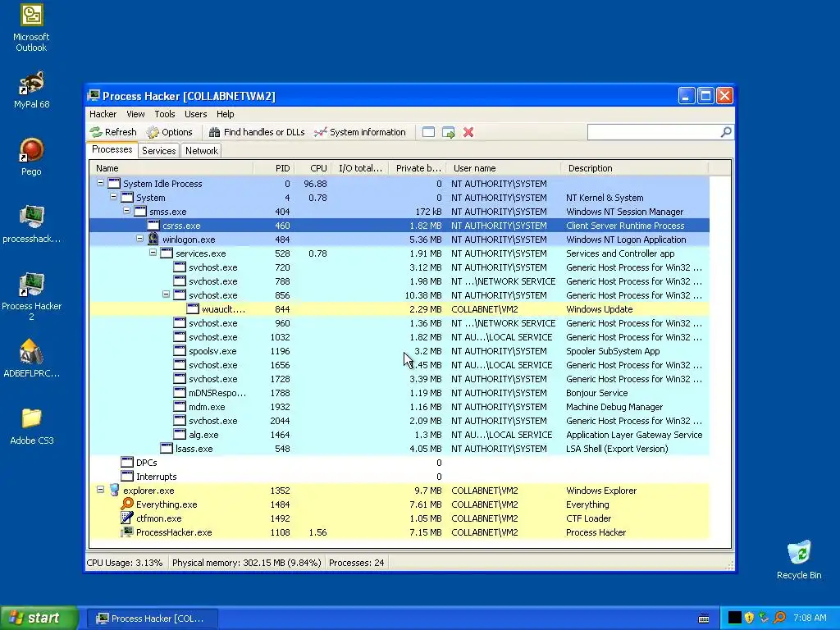The width and height of the screenshot is (840, 630).
Task: Click the Everything search tray icon
Action: tap(779, 618)
